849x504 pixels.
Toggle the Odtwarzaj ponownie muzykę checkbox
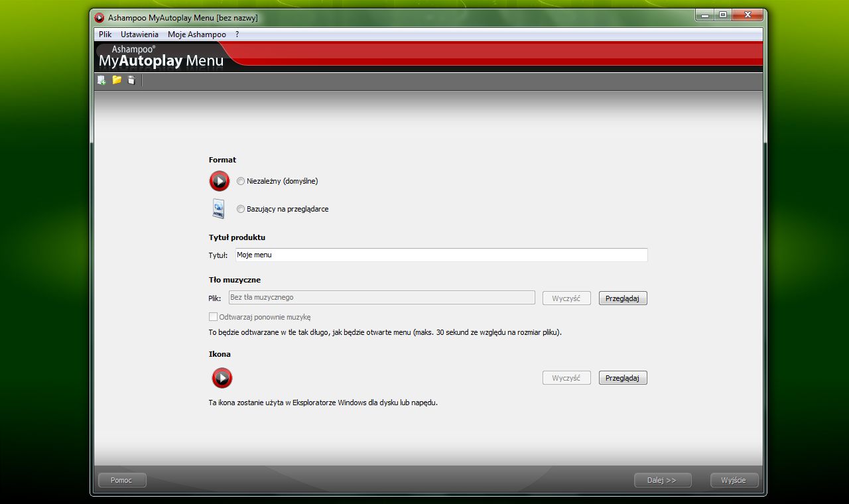213,317
